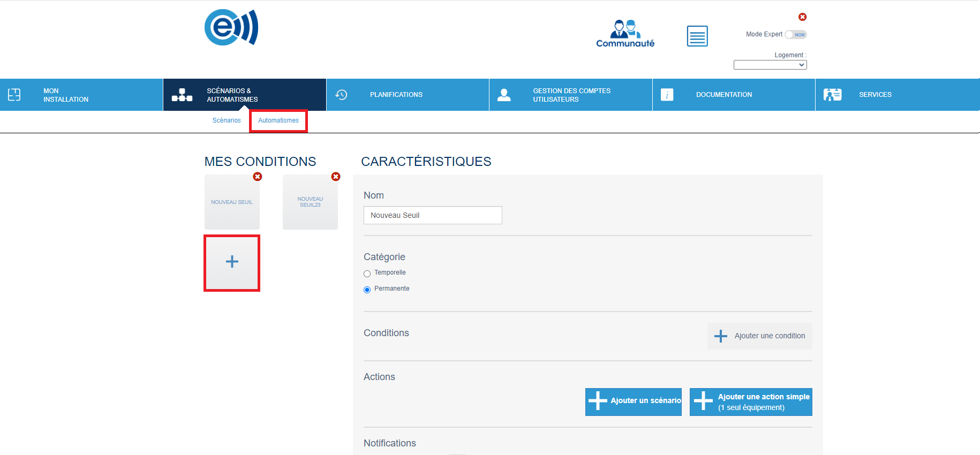Open the Communauté icon
The image size is (980, 455).
tap(625, 34)
